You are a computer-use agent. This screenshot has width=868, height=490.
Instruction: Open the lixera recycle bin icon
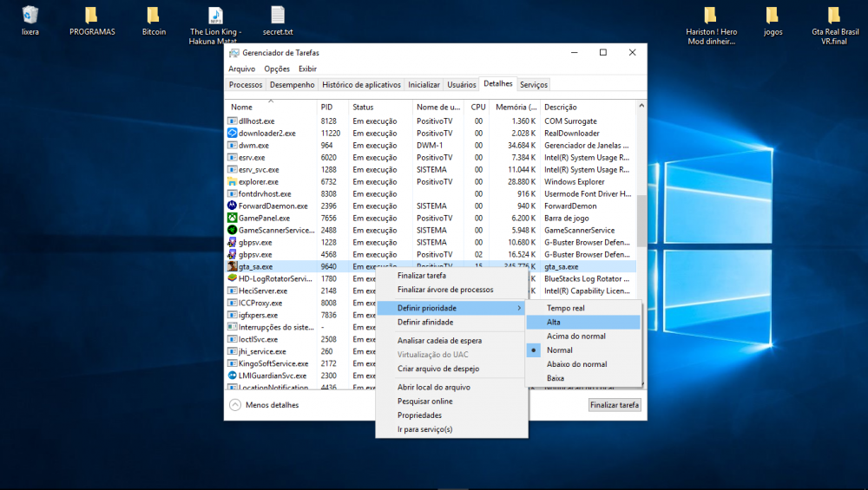point(30,16)
